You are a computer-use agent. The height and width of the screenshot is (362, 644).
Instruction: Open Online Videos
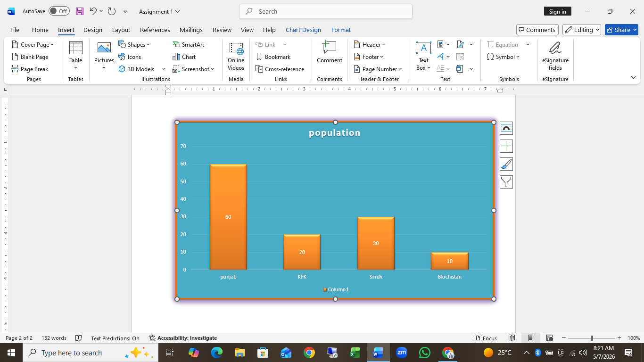(236, 56)
